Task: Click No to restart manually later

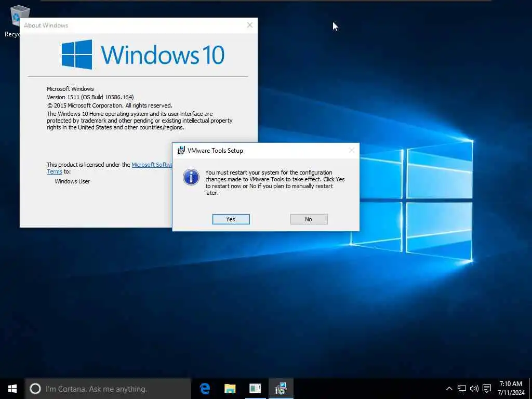Action: [309, 219]
